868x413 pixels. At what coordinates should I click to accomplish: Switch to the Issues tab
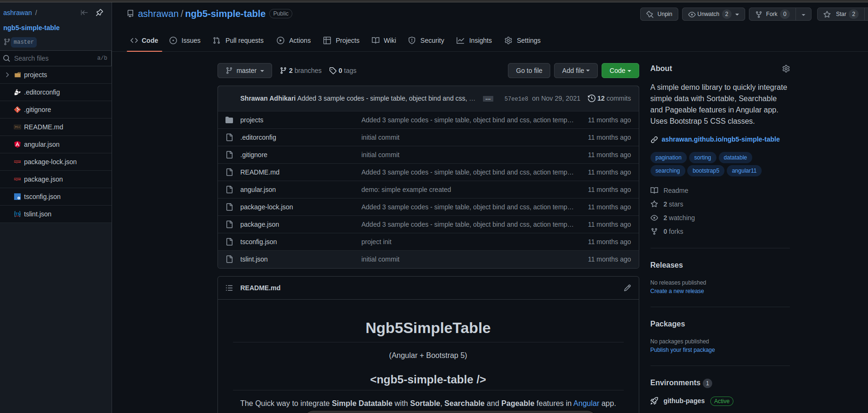pos(185,40)
